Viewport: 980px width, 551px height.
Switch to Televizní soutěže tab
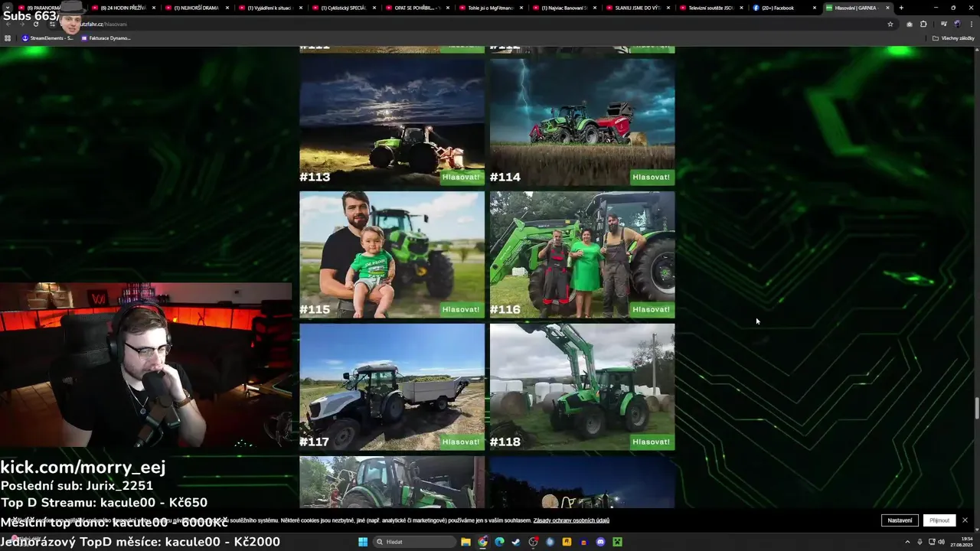710,8
